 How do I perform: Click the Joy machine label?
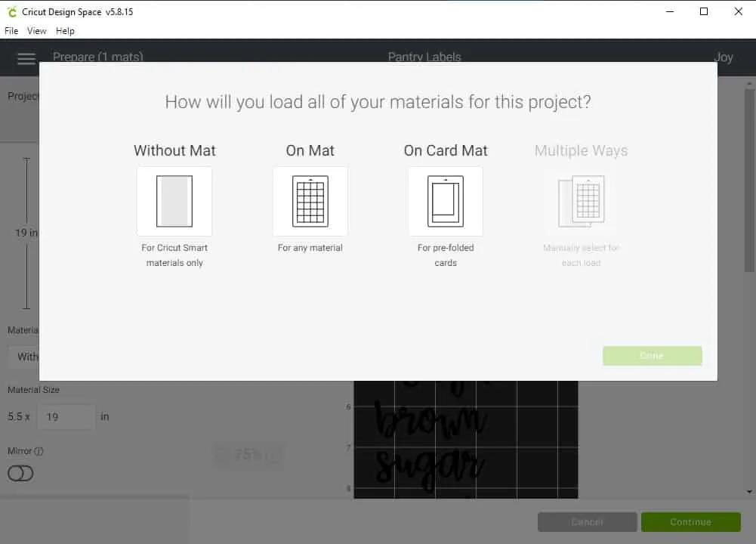(724, 57)
